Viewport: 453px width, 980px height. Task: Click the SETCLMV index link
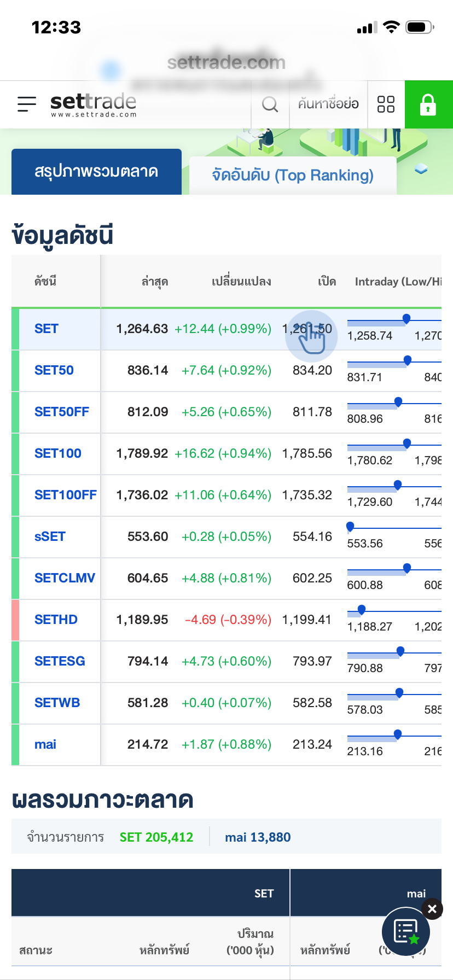click(65, 578)
